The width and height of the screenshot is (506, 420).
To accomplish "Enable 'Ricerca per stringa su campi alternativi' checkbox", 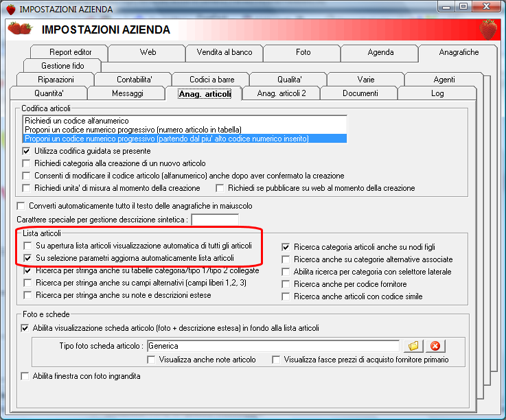I will point(27,283).
